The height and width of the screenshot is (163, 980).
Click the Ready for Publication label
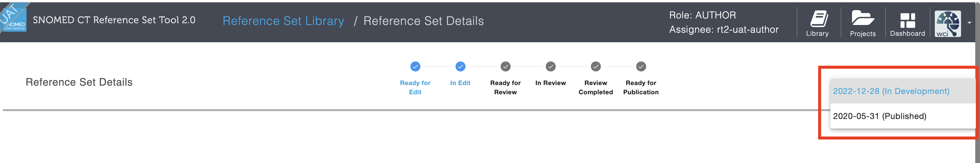(641, 87)
